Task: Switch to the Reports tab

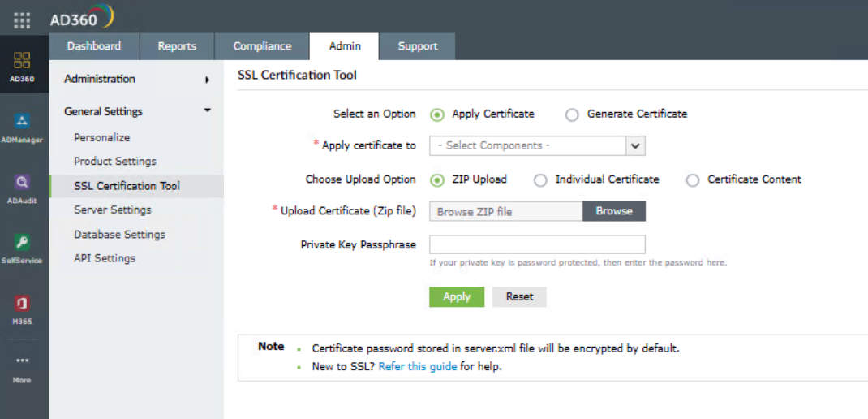Action: coord(177,46)
